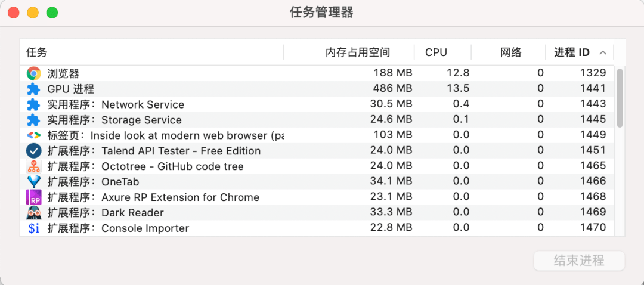The width and height of the screenshot is (644, 285).
Task: Click the Octotree extension icon
Action: tap(33, 166)
